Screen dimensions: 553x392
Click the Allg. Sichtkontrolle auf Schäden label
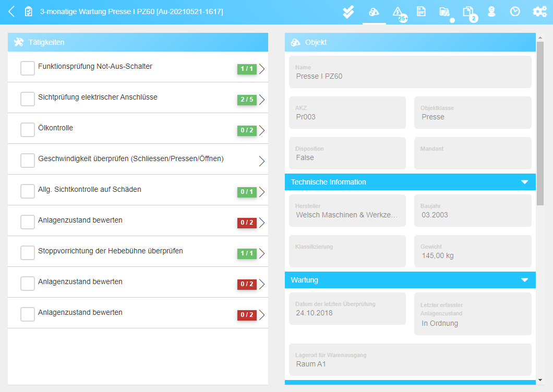(90, 189)
